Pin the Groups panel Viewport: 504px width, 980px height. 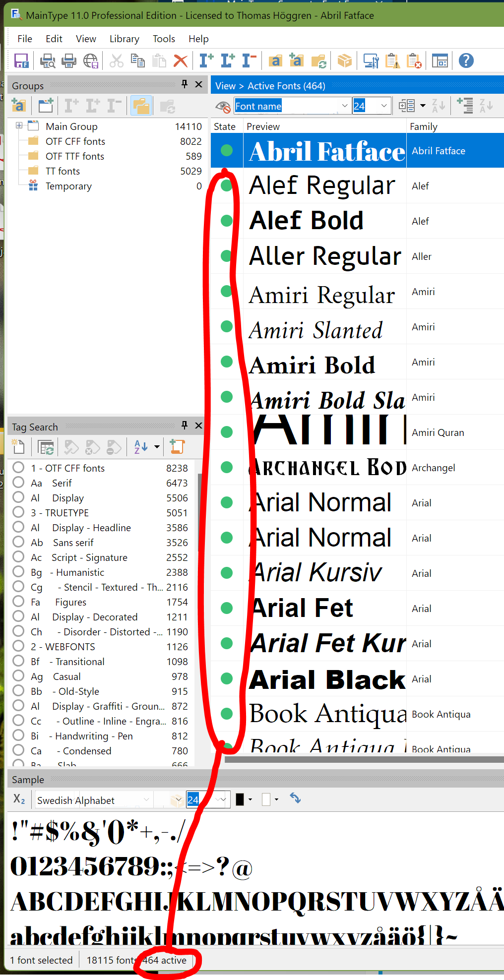tap(185, 84)
